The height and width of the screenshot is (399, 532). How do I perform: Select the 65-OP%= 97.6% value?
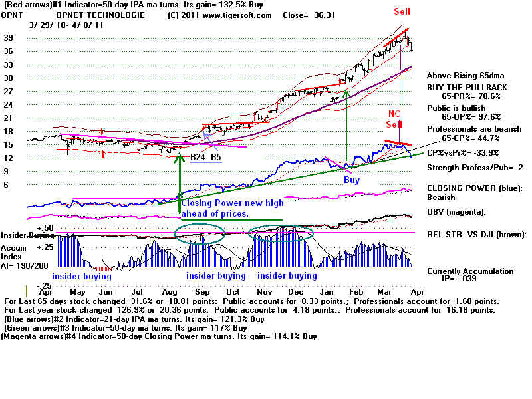click(x=471, y=117)
